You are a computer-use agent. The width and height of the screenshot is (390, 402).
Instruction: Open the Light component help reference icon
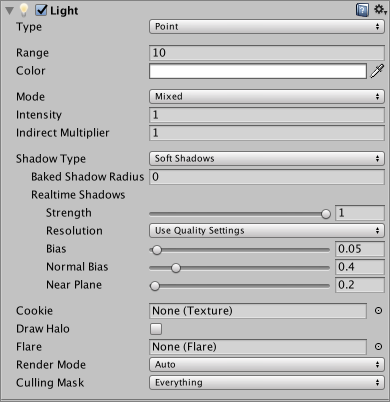click(x=362, y=10)
